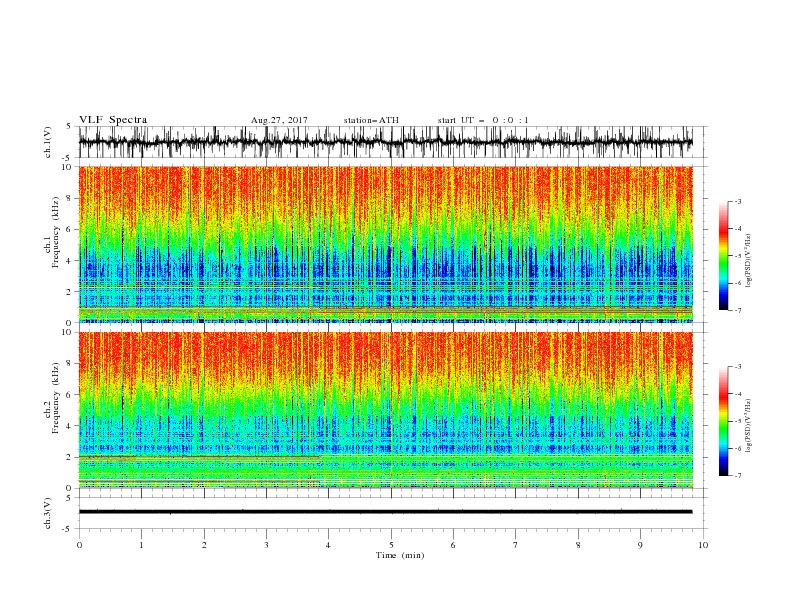Screen dimensions: 792x612
Task: Click time axis tick label "3"
Action: 266,545
